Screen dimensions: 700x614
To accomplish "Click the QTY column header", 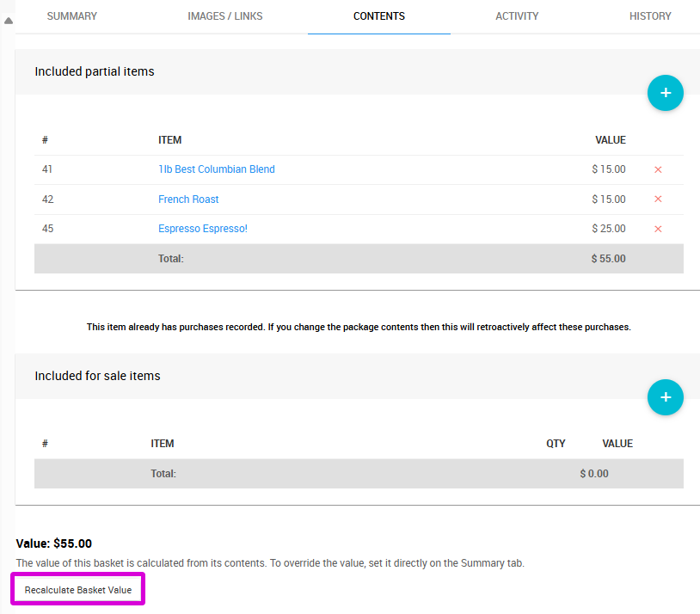I will pos(556,444).
